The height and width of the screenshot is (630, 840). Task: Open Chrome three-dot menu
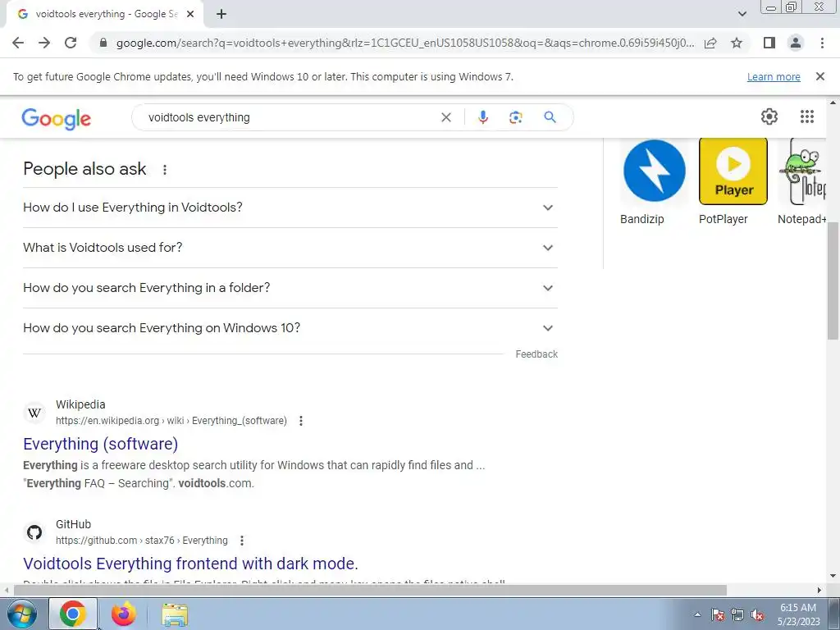click(x=822, y=43)
